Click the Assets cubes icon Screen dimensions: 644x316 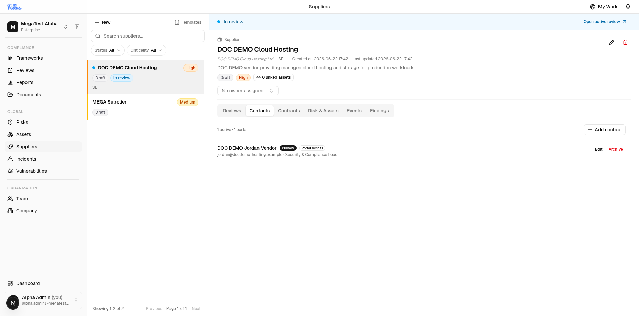tap(10, 134)
